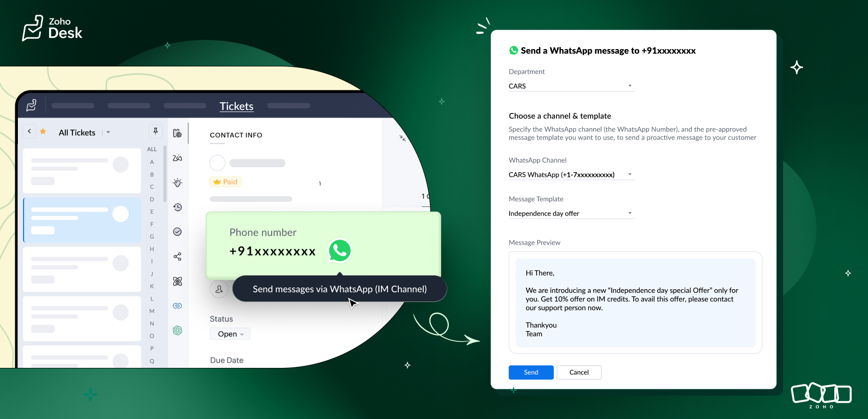Expand the Department CARS dropdown
Image resolution: width=868 pixels, height=419 pixels.
pos(571,86)
